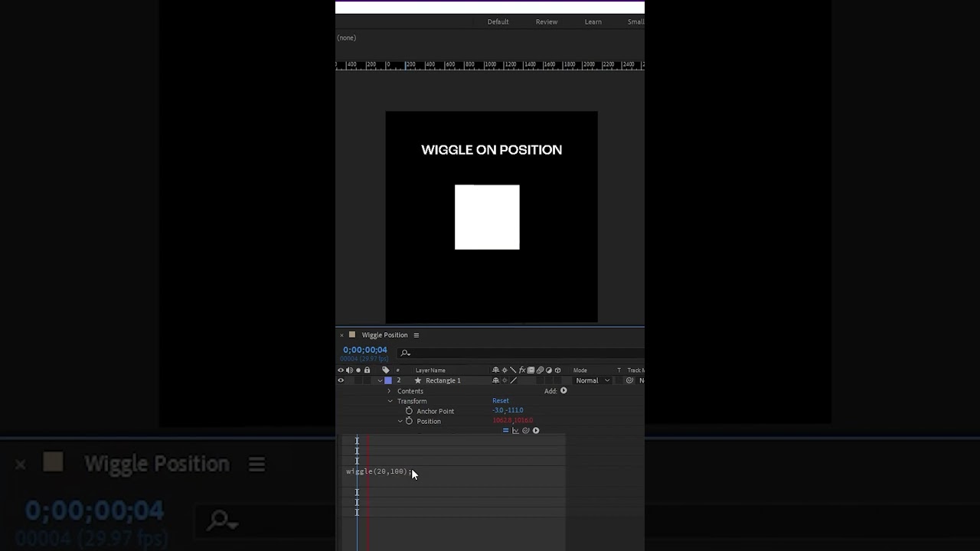The height and width of the screenshot is (551, 980).
Task: Expand the Contents group
Action: click(389, 391)
